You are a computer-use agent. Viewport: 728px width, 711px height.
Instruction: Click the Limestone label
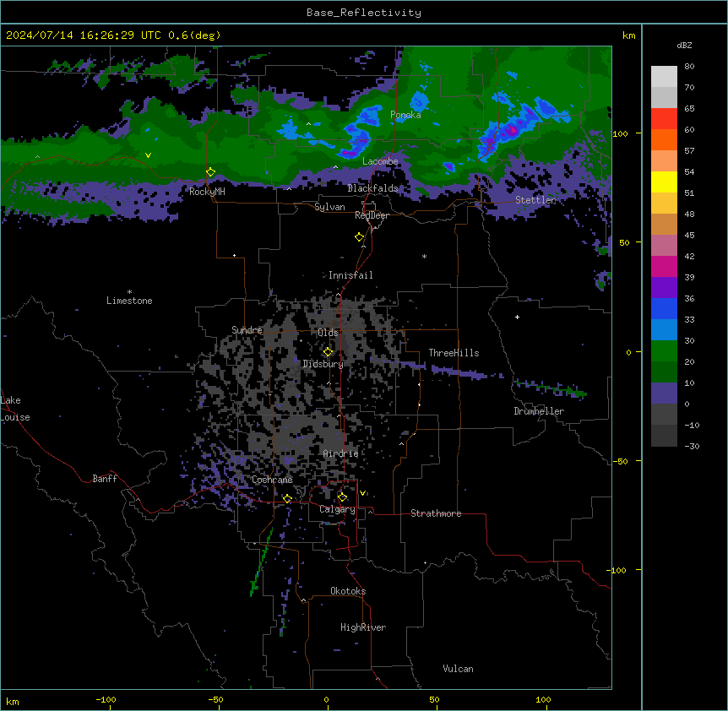tap(129, 301)
